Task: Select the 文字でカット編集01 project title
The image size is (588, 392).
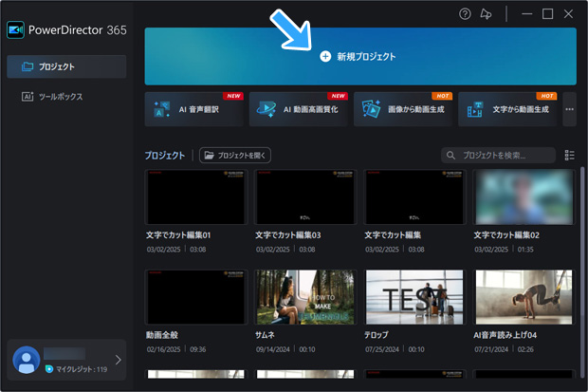Action: click(x=178, y=235)
